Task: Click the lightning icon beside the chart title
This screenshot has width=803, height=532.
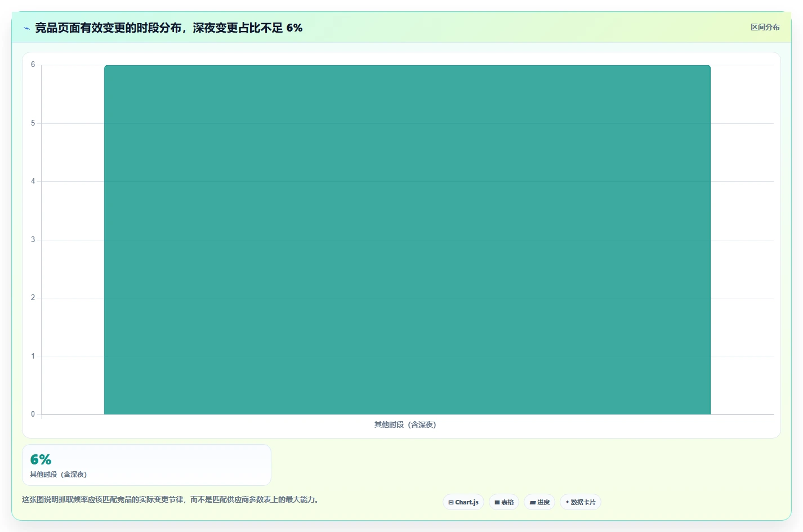Action: point(26,28)
